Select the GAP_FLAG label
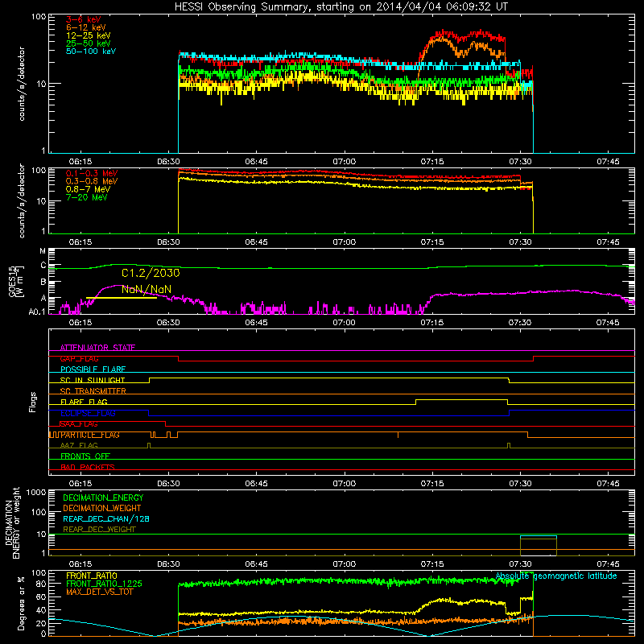Screen dimensions: 644x644 [x=79, y=358]
